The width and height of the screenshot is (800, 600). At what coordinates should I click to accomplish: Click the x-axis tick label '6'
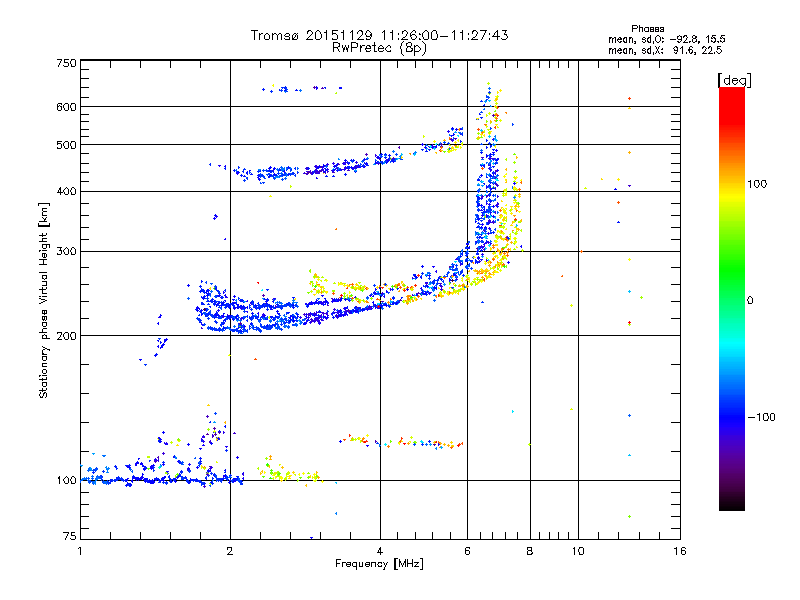click(x=467, y=551)
